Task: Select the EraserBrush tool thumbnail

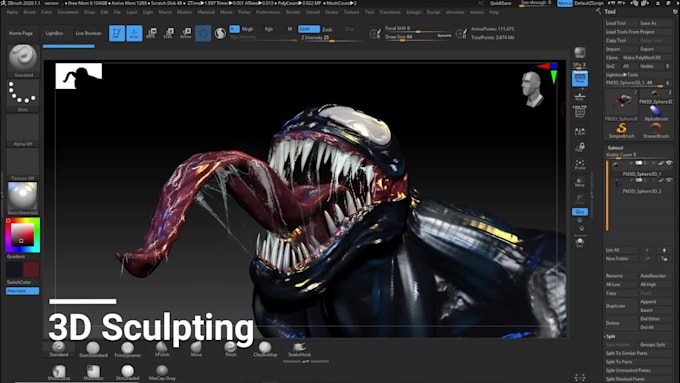Action: click(x=656, y=130)
